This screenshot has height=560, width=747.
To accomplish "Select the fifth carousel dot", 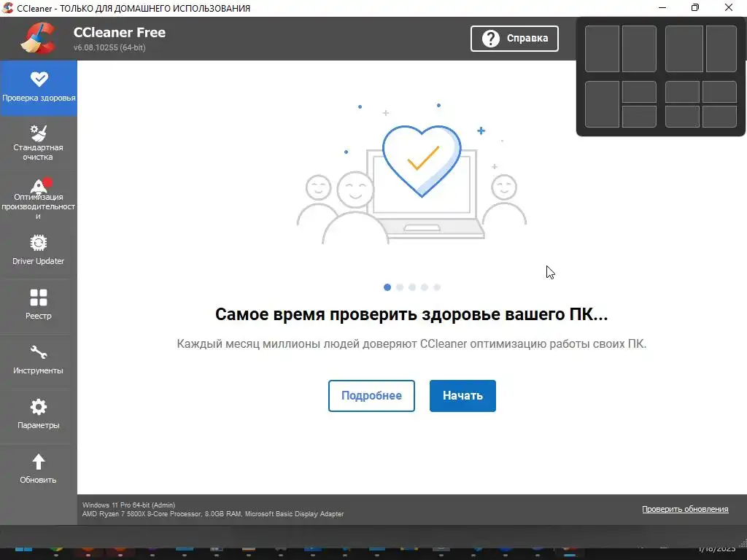I will click(x=437, y=287).
